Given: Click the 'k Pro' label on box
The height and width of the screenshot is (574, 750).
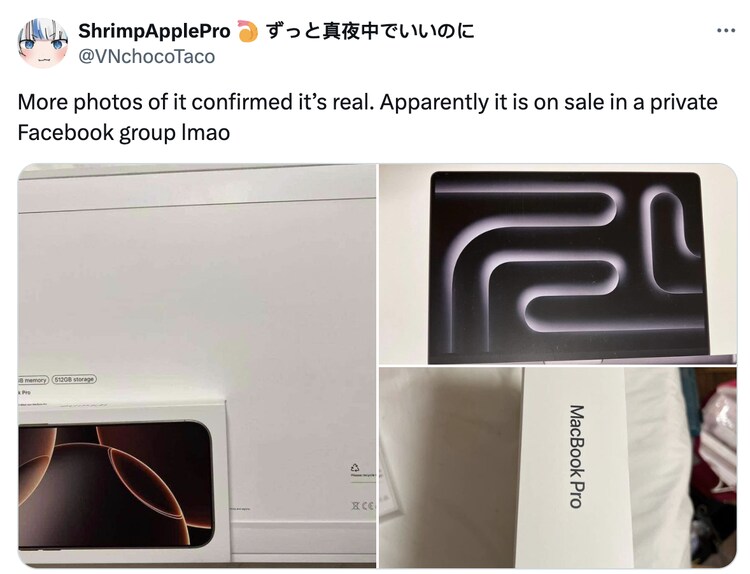Looking at the screenshot, I should [x=25, y=392].
